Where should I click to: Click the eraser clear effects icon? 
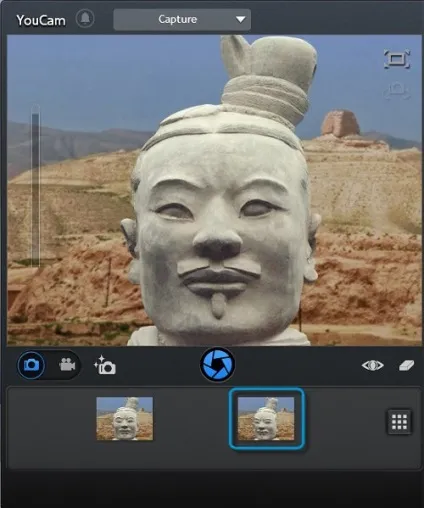pos(407,365)
